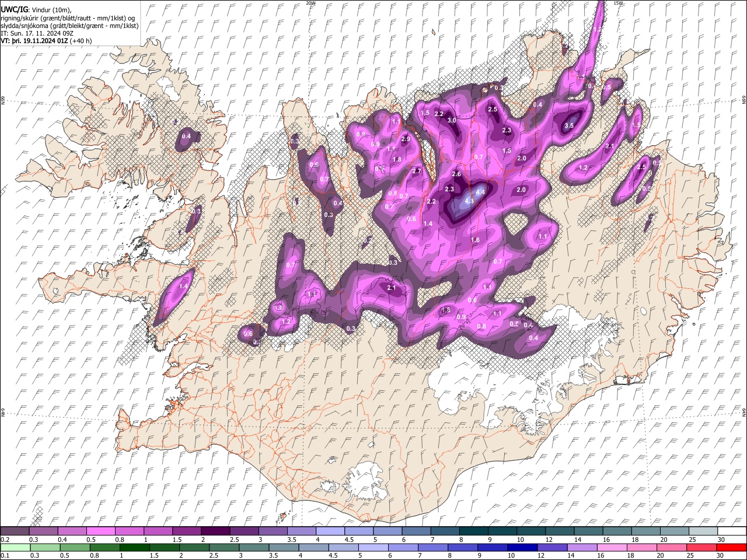This screenshot has height=560, width=747.
Task: Click dark teal snow swatch between 8 and 9
Action: [474, 531]
